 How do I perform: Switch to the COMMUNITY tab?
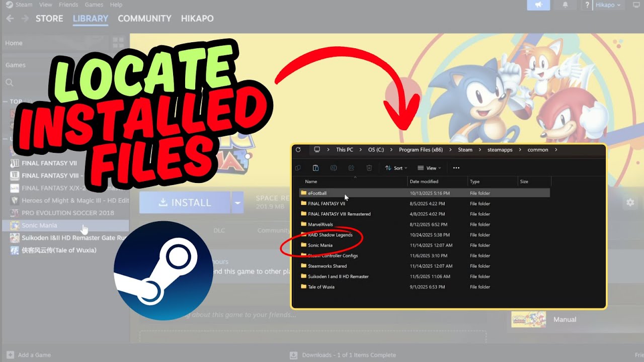(144, 19)
